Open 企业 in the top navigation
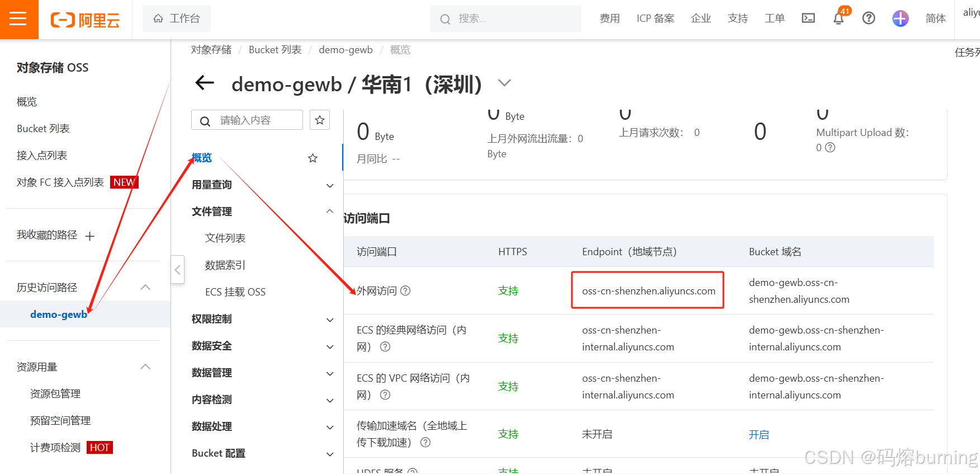 [701, 18]
